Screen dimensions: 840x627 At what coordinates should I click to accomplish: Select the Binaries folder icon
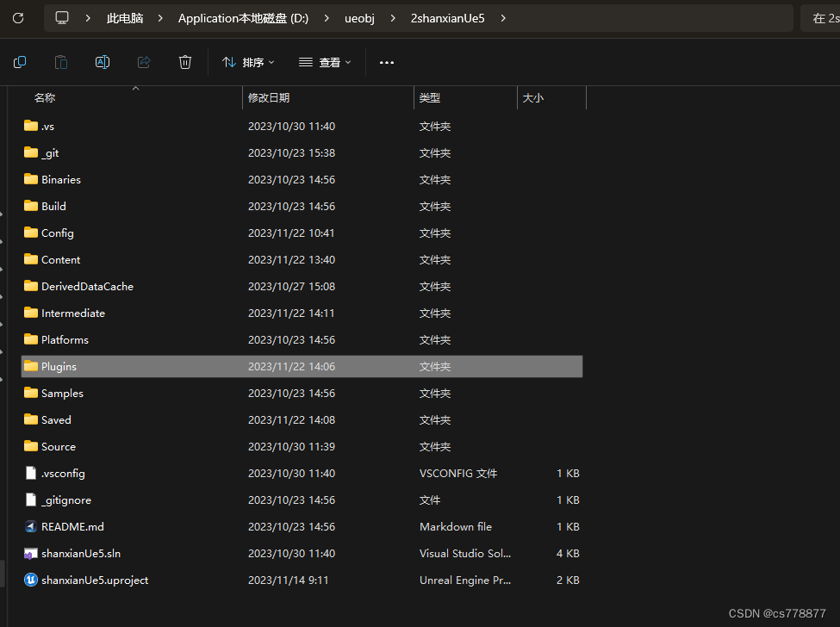(x=31, y=179)
